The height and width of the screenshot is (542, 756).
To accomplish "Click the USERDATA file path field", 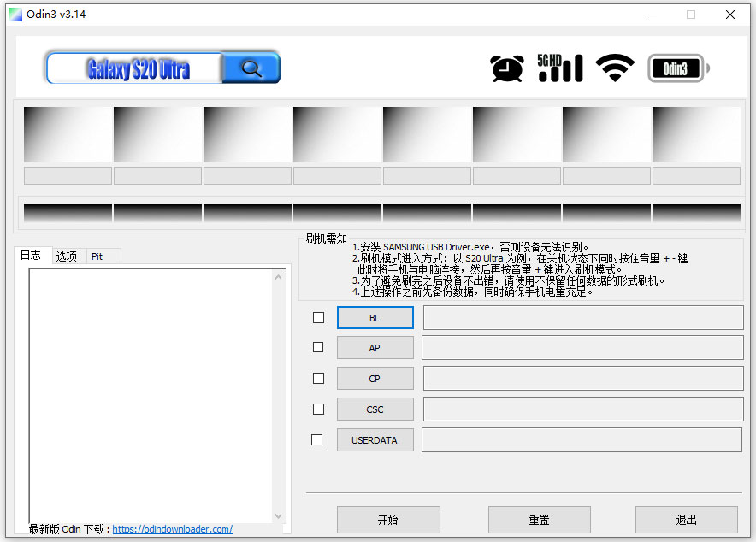I will click(582, 440).
